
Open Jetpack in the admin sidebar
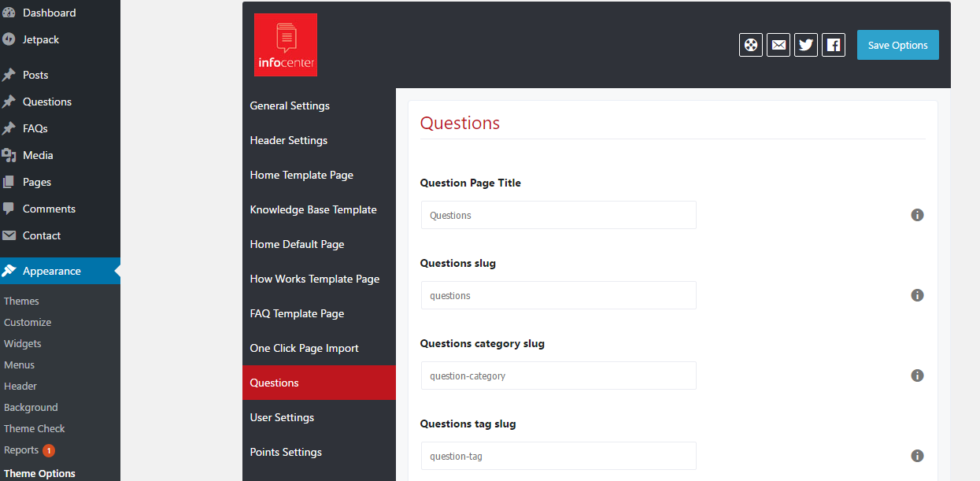[41, 39]
